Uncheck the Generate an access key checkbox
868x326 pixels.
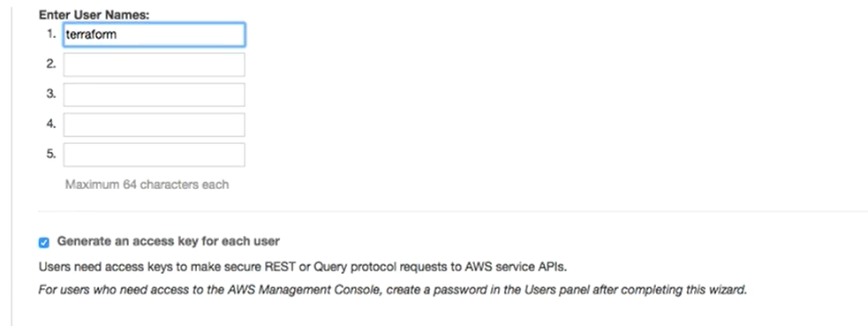44,242
